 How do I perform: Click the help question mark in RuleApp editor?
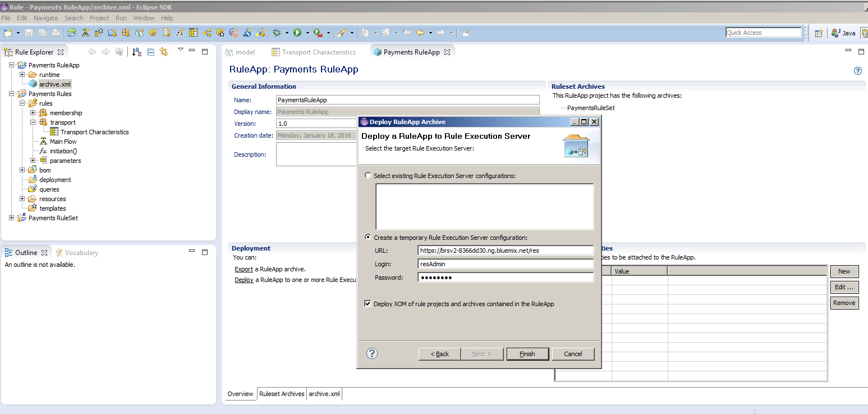[x=857, y=71]
